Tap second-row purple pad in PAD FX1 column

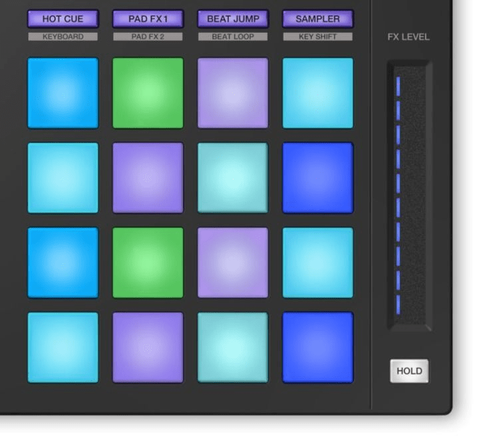pos(148,177)
